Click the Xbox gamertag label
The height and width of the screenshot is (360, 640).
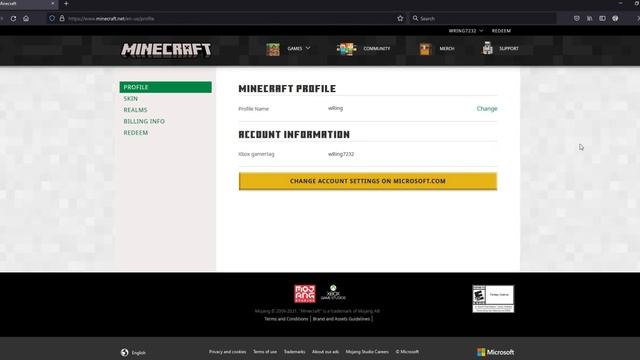[256, 154]
